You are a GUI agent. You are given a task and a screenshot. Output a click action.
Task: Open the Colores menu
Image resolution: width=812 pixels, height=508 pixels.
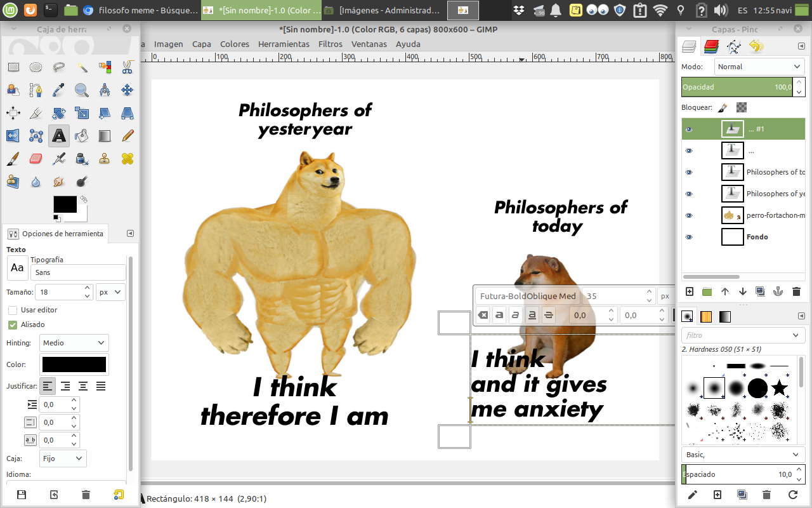[x=235, y=44]
